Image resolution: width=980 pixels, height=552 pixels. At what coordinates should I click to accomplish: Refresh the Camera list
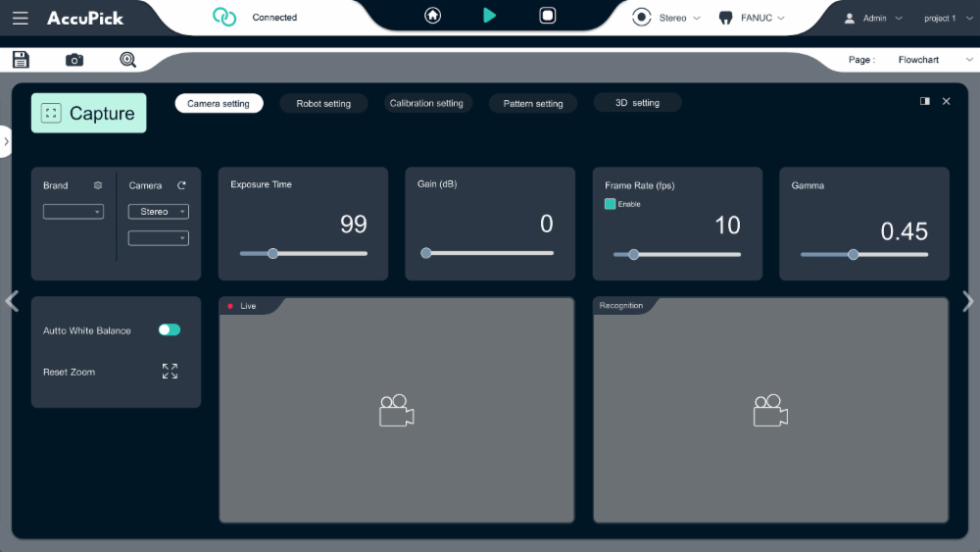point(181,185)
